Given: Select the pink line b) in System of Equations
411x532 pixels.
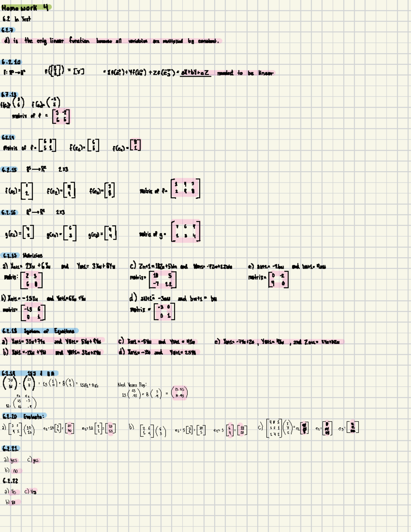Looking at the screenshot, I should click(52, 352).
